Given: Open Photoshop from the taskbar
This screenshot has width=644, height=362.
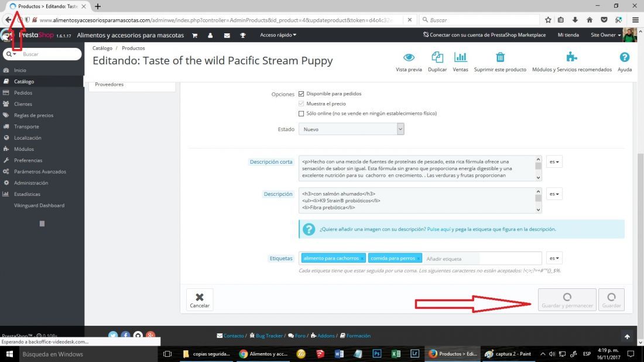Looking at the screenshot, I should tap(376, 354).
